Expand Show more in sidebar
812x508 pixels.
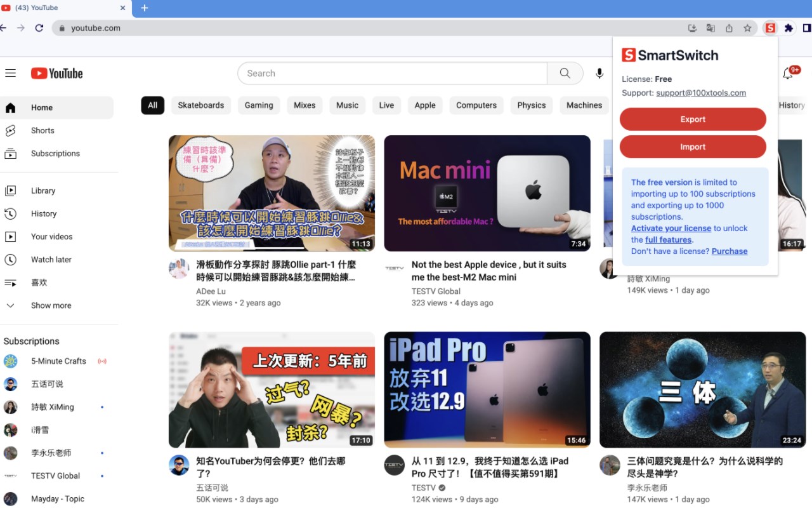(x=57, y=305)
